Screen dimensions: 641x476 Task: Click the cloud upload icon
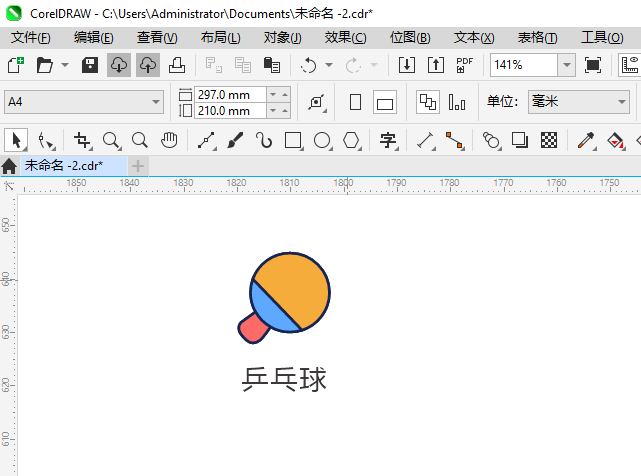tap(148, 65)
